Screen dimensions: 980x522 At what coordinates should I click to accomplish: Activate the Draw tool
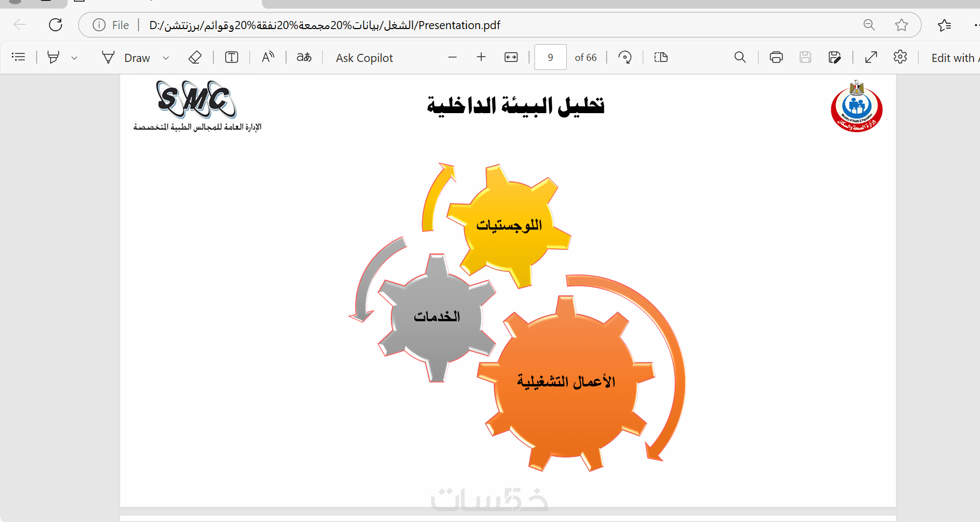(127, 58)
